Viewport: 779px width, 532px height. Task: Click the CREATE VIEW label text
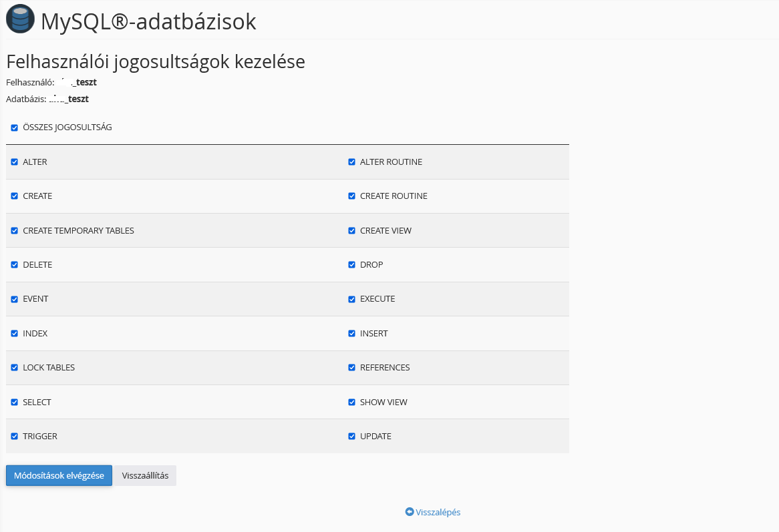(385, 231)
